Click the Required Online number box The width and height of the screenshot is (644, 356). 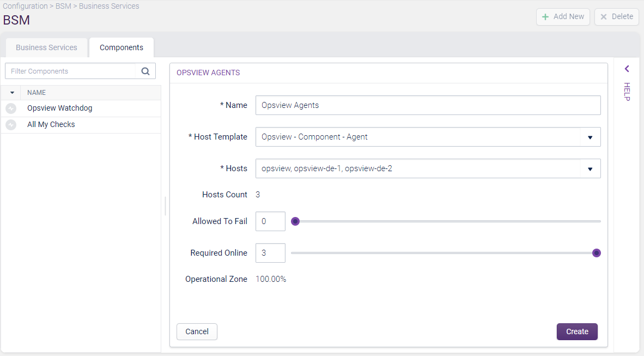click(x=270, y=253)
